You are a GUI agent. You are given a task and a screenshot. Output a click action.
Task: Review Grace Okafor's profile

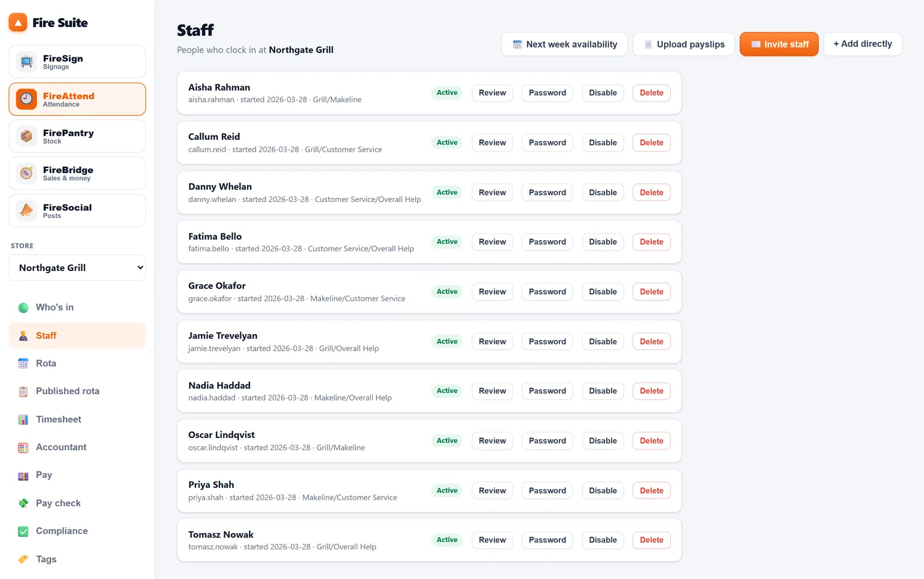tap(492, 292)
